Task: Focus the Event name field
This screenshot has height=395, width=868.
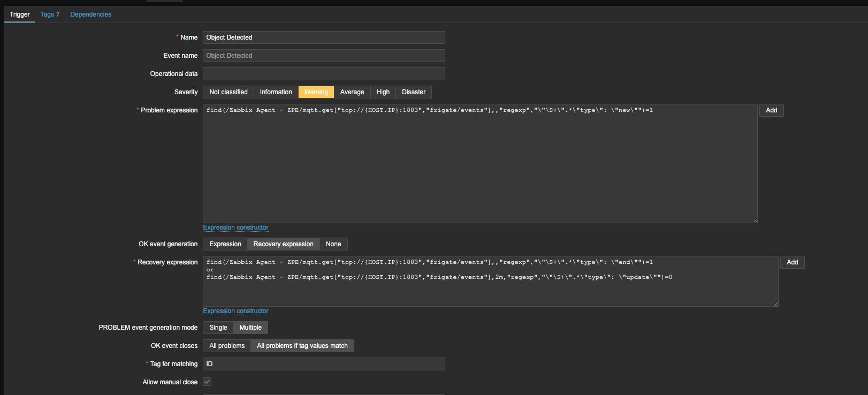Action: coord(323,56)
